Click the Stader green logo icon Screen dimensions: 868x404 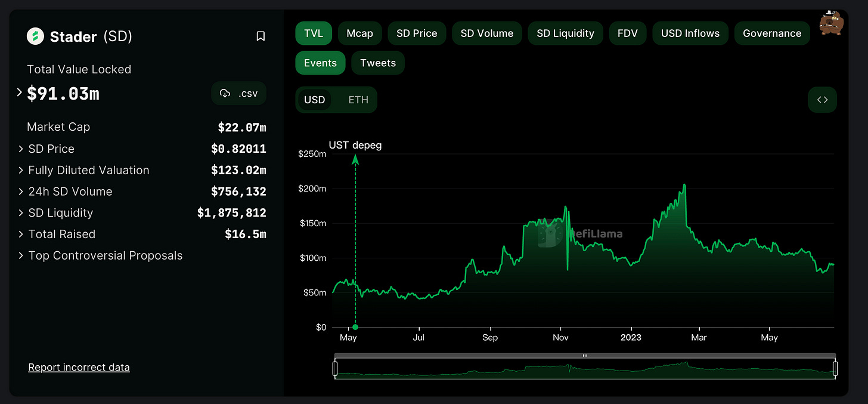[36, 36]
